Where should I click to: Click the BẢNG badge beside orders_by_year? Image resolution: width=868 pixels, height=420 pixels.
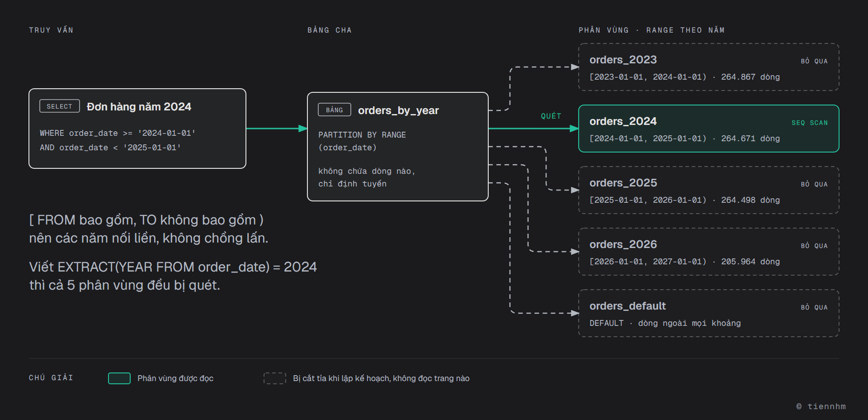[335, 110]
